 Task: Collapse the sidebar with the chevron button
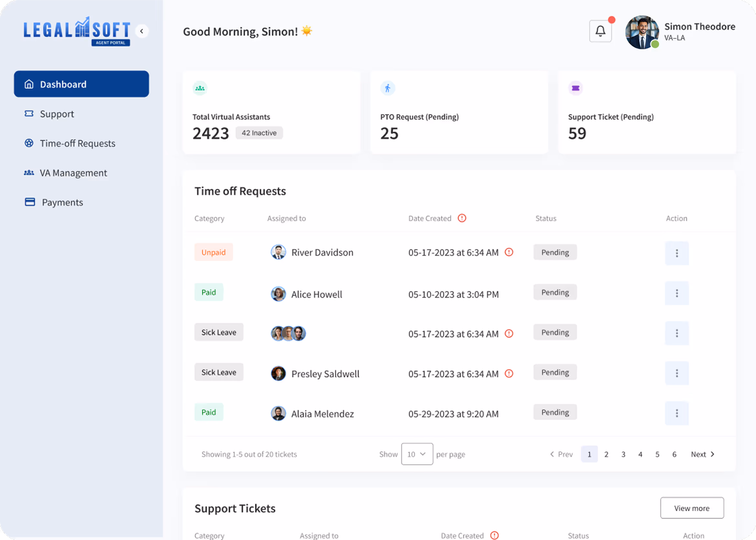click(142, 31)
